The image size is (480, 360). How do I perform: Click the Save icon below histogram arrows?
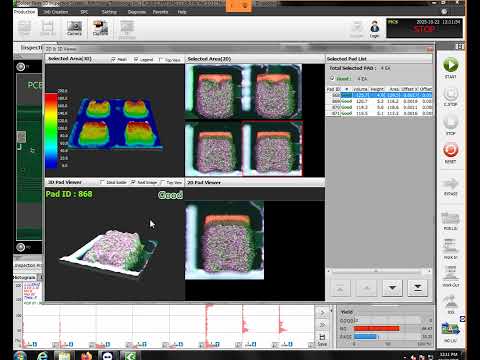322,339
